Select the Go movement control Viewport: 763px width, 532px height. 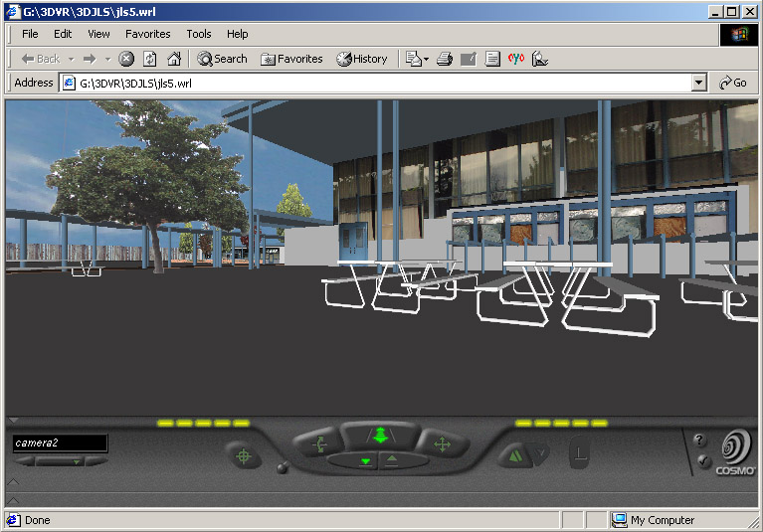pos(380,435)
